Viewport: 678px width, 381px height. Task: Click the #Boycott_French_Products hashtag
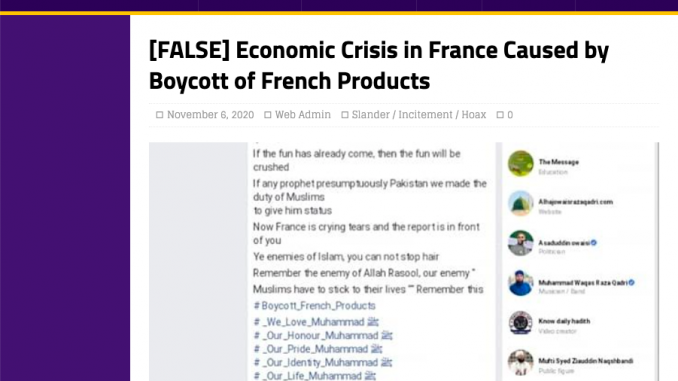click(314, 306)
